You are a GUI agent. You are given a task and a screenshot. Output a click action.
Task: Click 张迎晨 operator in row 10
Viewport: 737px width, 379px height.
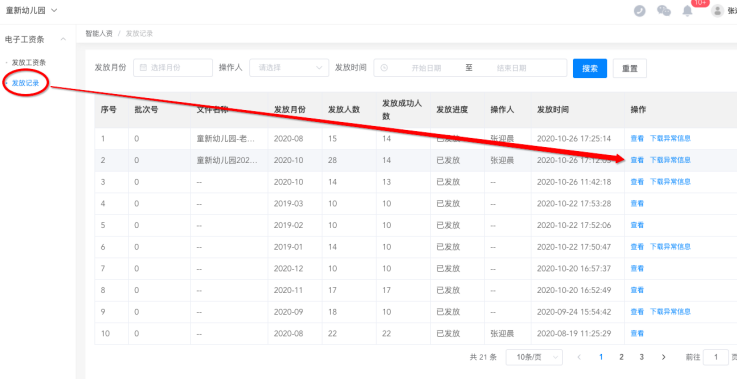502,333
